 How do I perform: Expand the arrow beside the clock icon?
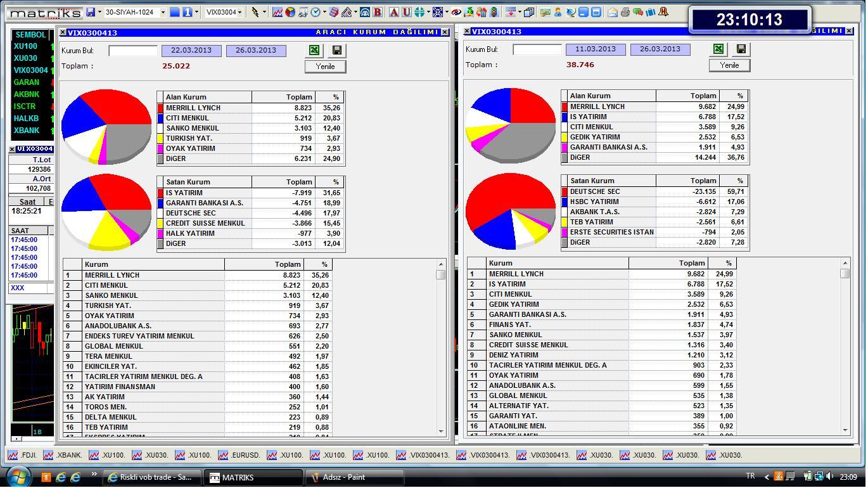[x=324, y=12]
